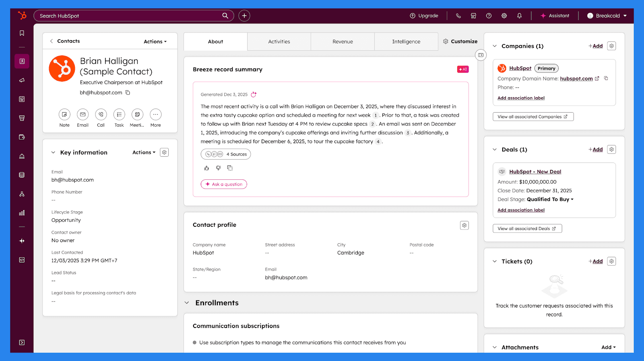The image size is (644, 361).
Task: Collapse the right sidebar panel toggle
Action: 481,55
